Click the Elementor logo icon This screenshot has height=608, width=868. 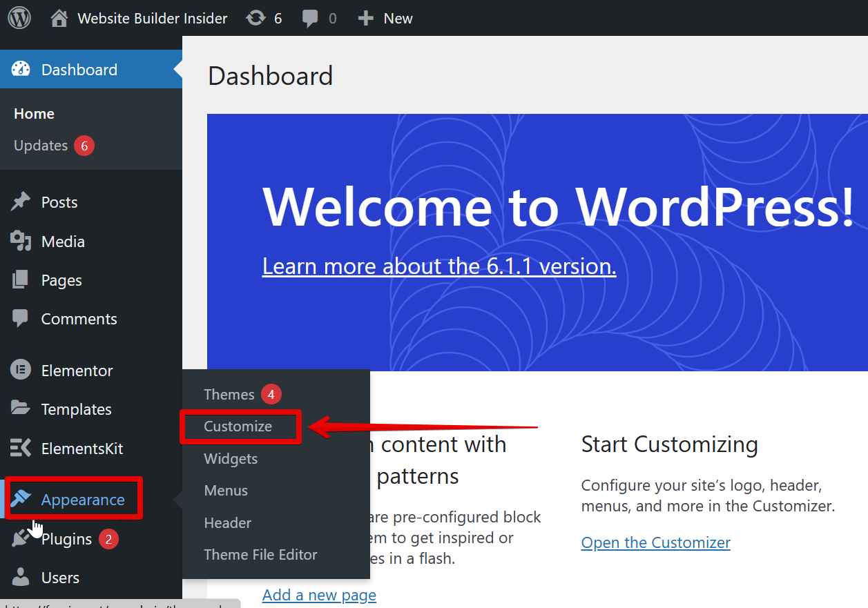point(21,370)
